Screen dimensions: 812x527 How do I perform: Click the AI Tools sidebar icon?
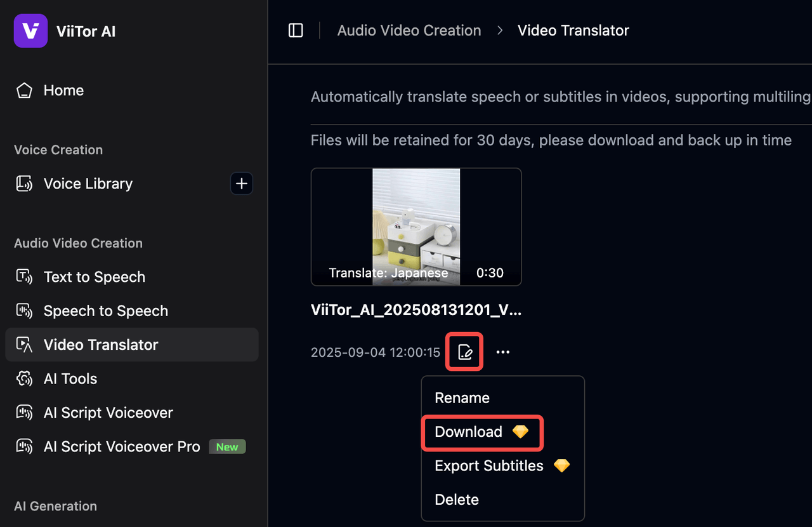[24, 379]
